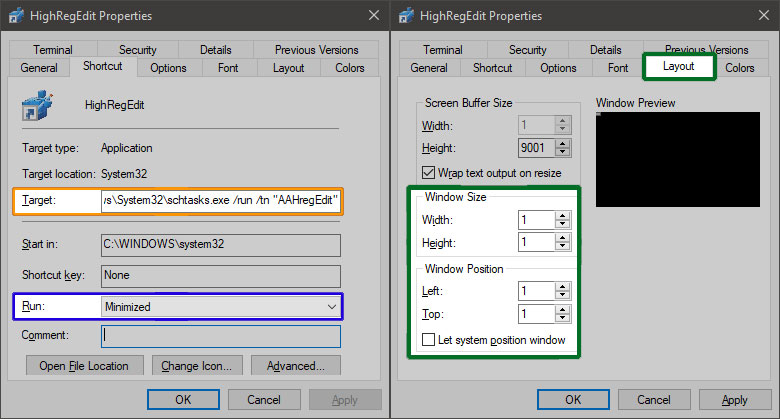Viewport: 780px width, 419px height.
Task: Click 'Application' target type text
Action: coord(126,148)
